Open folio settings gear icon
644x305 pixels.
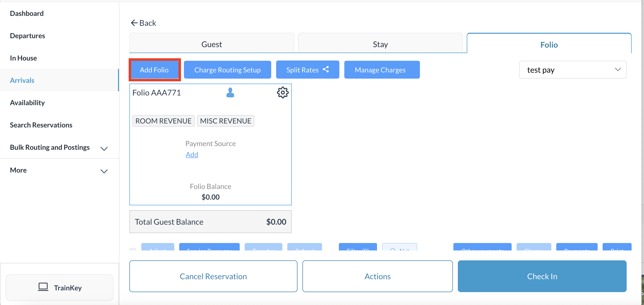coord(283,92)
